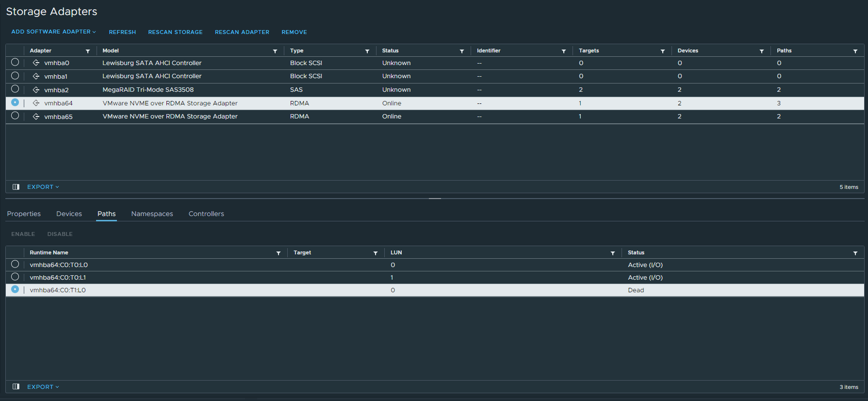This screenshot has width=868, height=401.
Task: Select path vmhba64:C0:T0:L0 radio button
Action: 15,264
